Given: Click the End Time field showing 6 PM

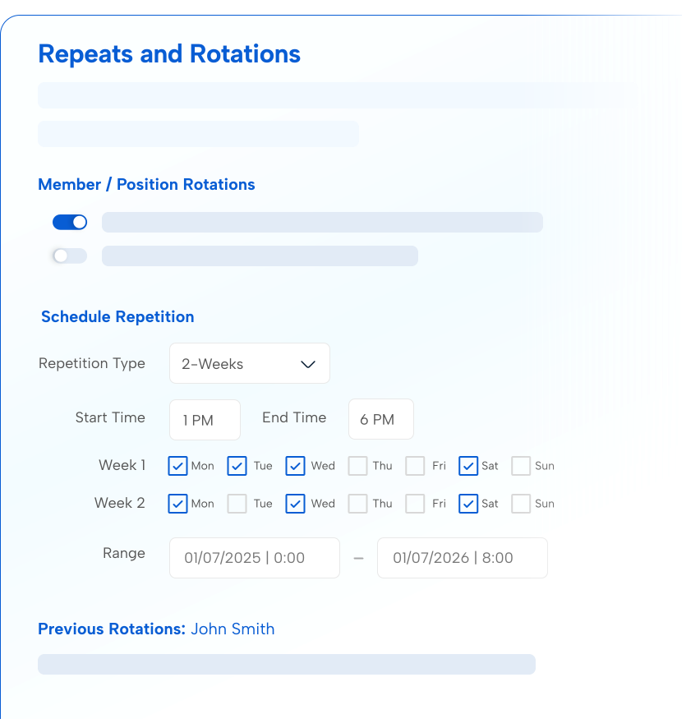Looking at the screenshot, I should tap(380, 419).
